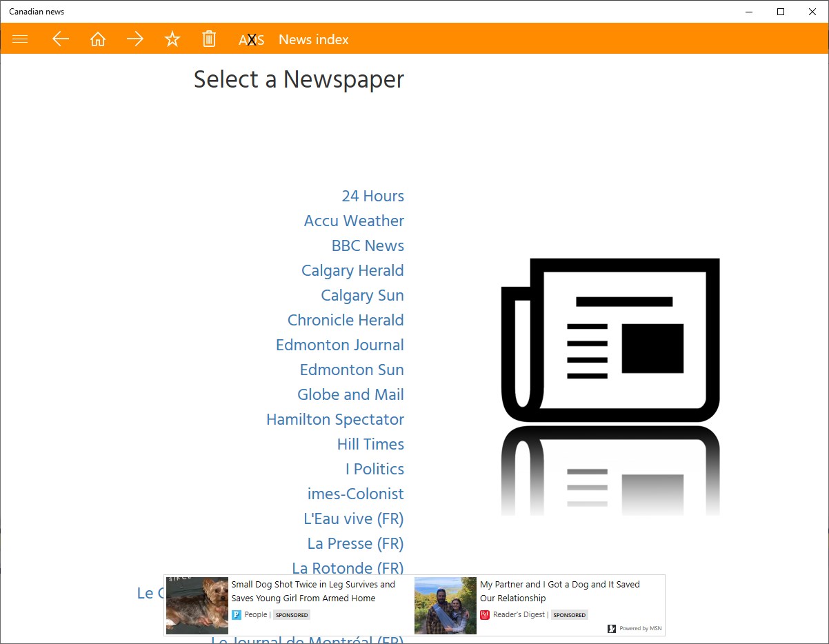Go forward with the right arrow
This screenshot has width=829, height=644.
coord(135,39)
